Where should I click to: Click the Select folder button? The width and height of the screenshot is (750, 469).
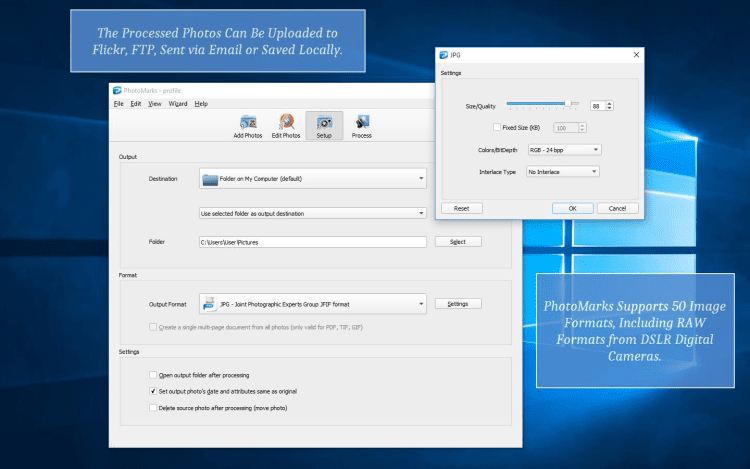(x=458, y=242)
